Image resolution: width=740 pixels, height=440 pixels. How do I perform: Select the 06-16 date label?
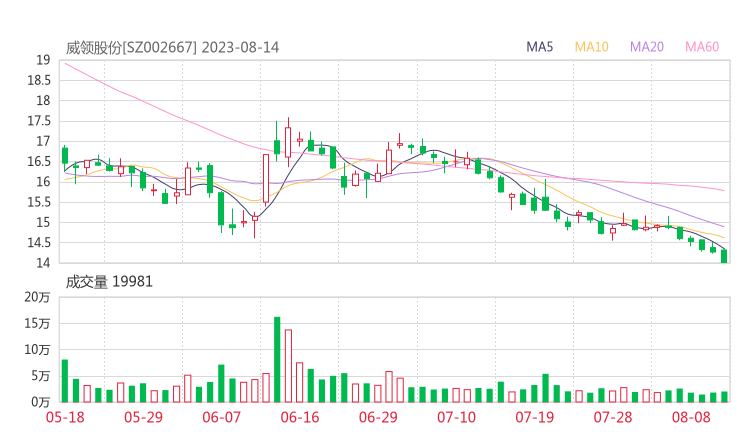tap(300, 417)
